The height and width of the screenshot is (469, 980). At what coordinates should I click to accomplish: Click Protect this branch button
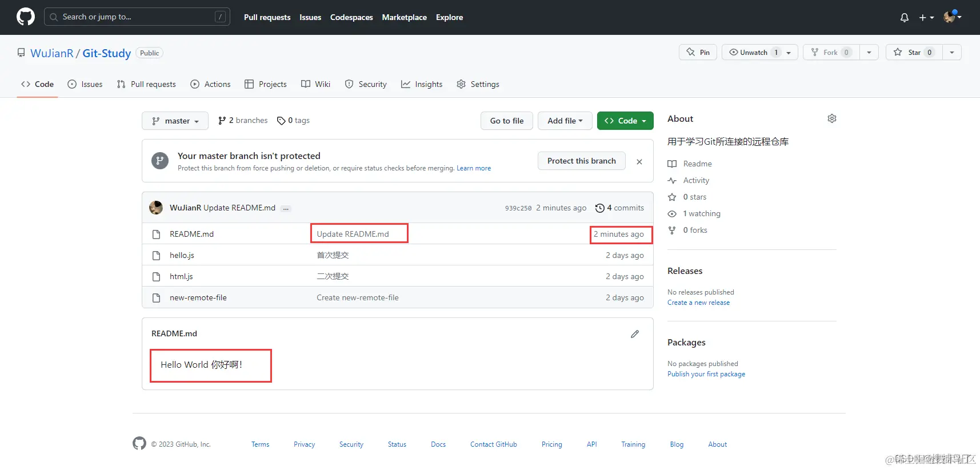point(582,161)
